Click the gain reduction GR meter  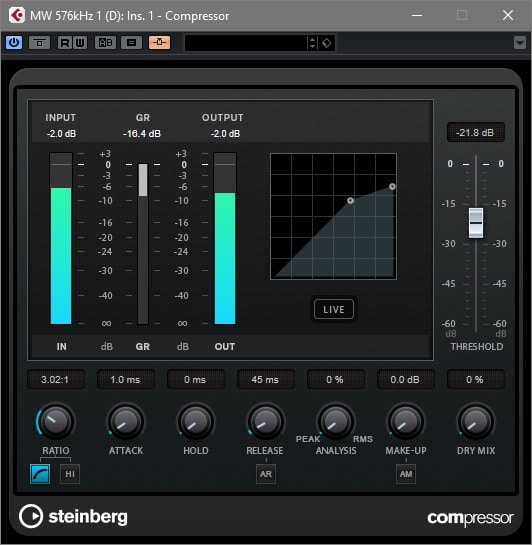pos(143,244)
